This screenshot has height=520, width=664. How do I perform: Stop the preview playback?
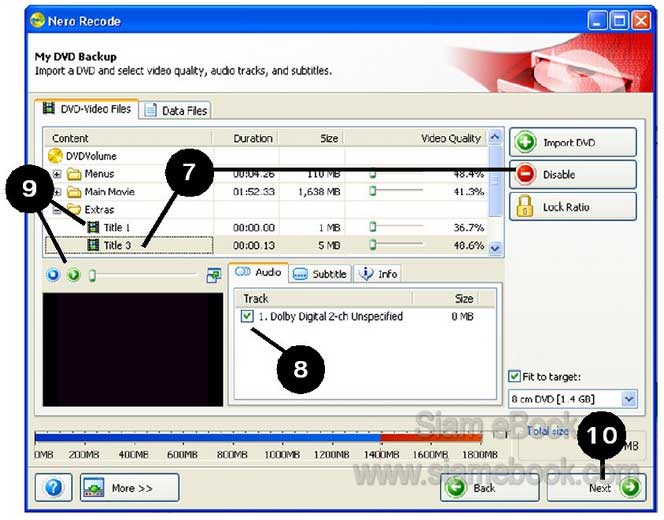coord(53,275)
